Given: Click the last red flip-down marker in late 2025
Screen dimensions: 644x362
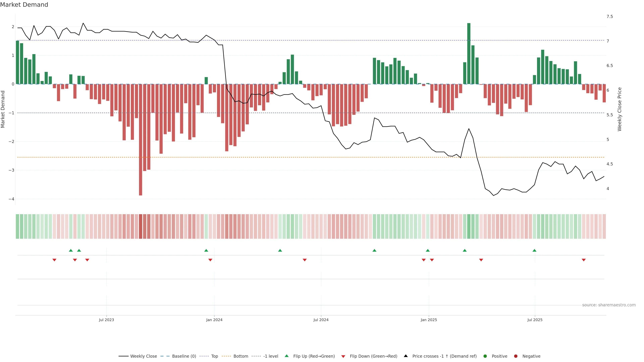Looking at the screenshot, I should pyautogui.click(x=583, y=260).
